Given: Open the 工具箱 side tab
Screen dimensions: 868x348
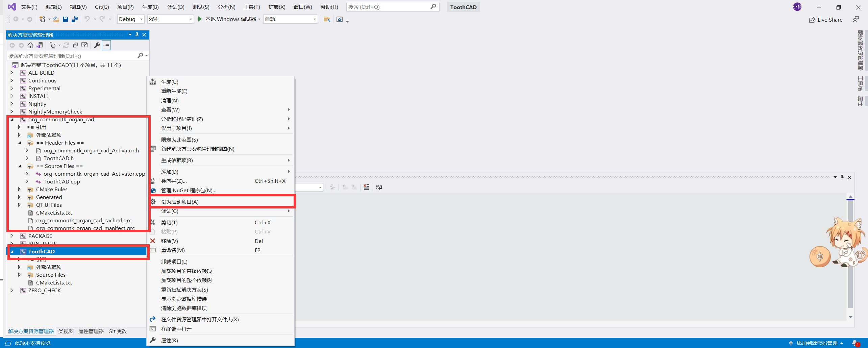Looking at the screenshot, I should [x=860, y=83].
